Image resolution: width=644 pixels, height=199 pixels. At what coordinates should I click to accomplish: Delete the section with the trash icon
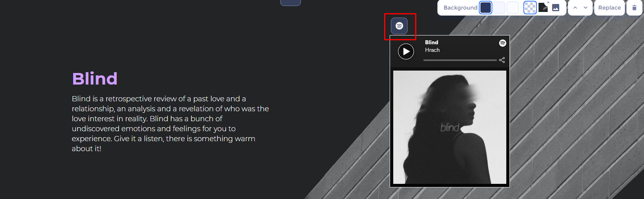click(x=634, y=8)
